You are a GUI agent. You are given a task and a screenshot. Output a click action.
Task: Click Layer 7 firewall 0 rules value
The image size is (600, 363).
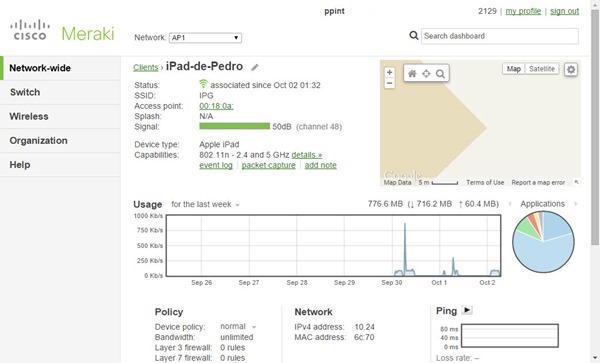pos(232,358)
